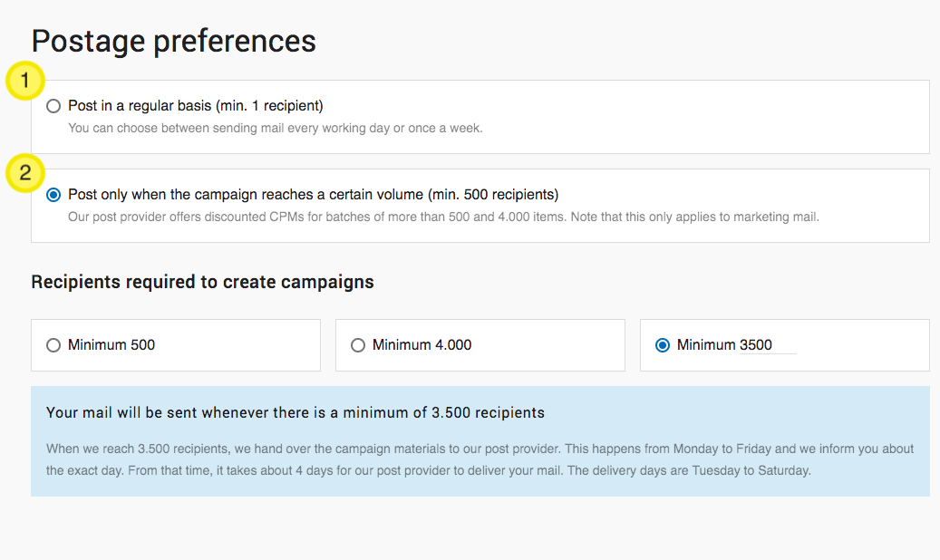This screenshot has width=940, height=560.
Task: Click the "Minimum 500" label text
Action: pos(111,345)
